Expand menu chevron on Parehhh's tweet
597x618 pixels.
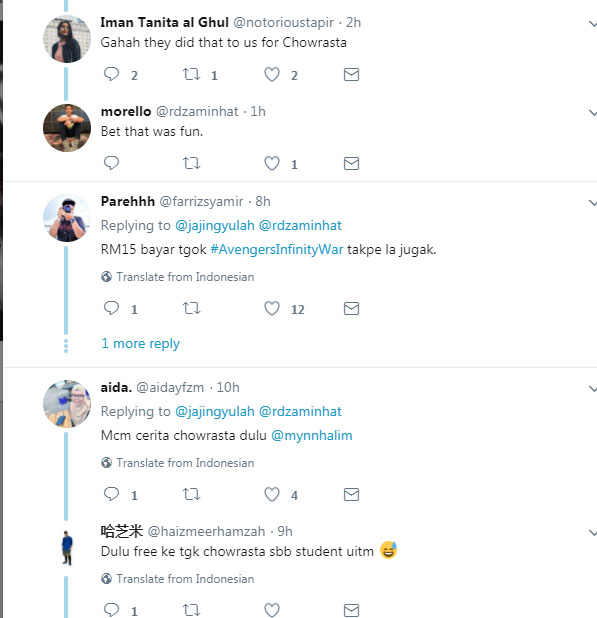592,203
